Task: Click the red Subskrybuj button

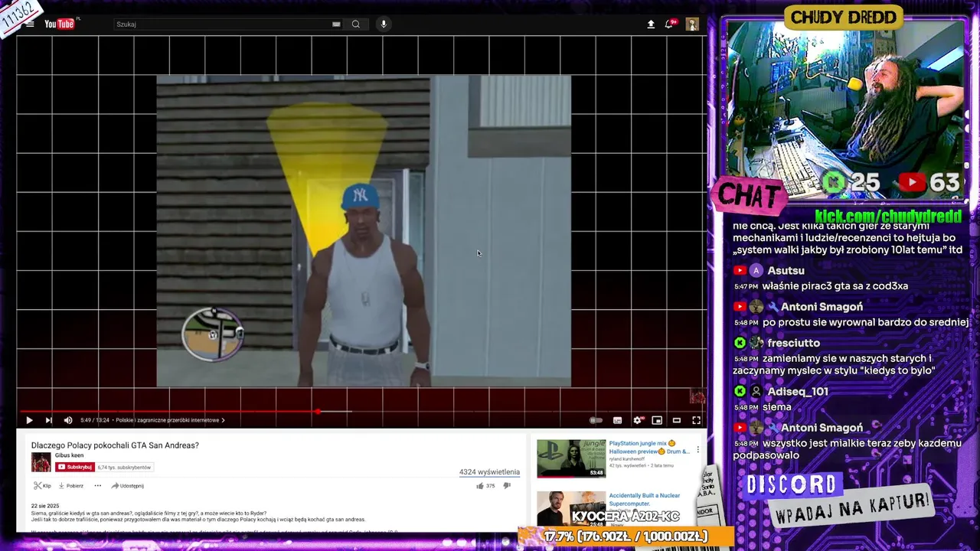Action: 74,467
